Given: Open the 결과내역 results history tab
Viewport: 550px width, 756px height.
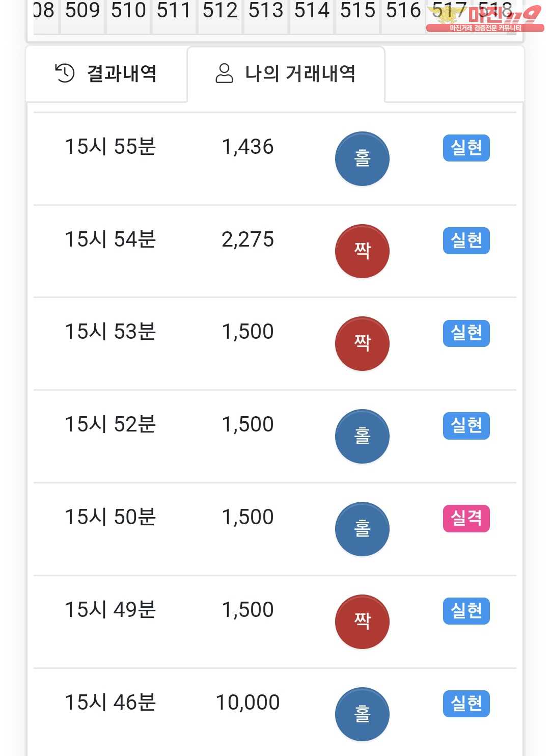Looking at the screenshot, I should tap(106, 74).
